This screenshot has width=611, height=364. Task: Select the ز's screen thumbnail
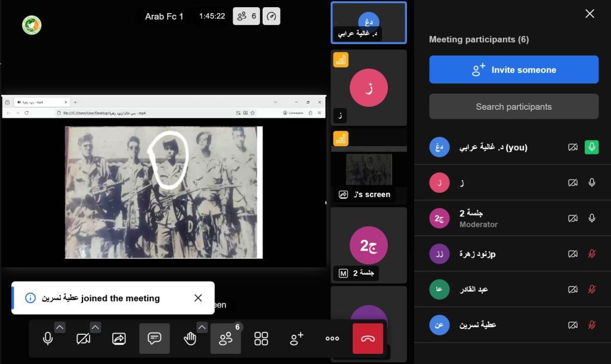click(x=369, y=166)
